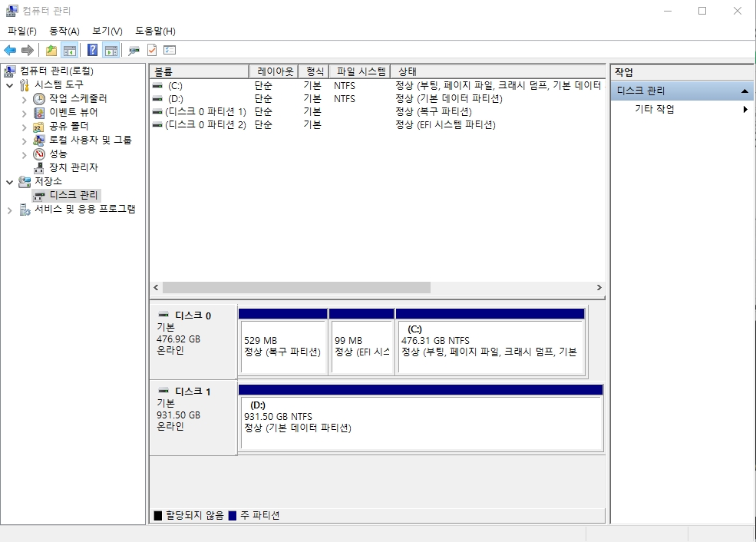756x542 pixels.
Task: Click the Back arrow in toolbar
Action: (10, 50)
